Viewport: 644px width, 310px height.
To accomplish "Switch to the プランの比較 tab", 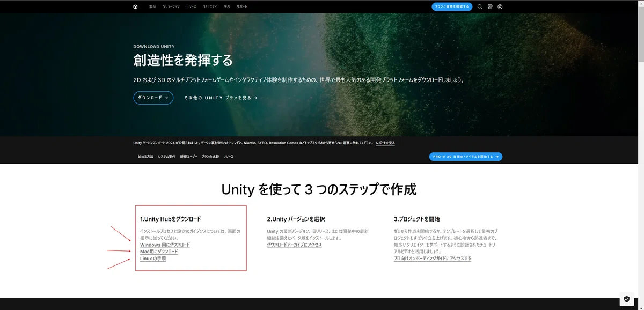I will point(210,157).
